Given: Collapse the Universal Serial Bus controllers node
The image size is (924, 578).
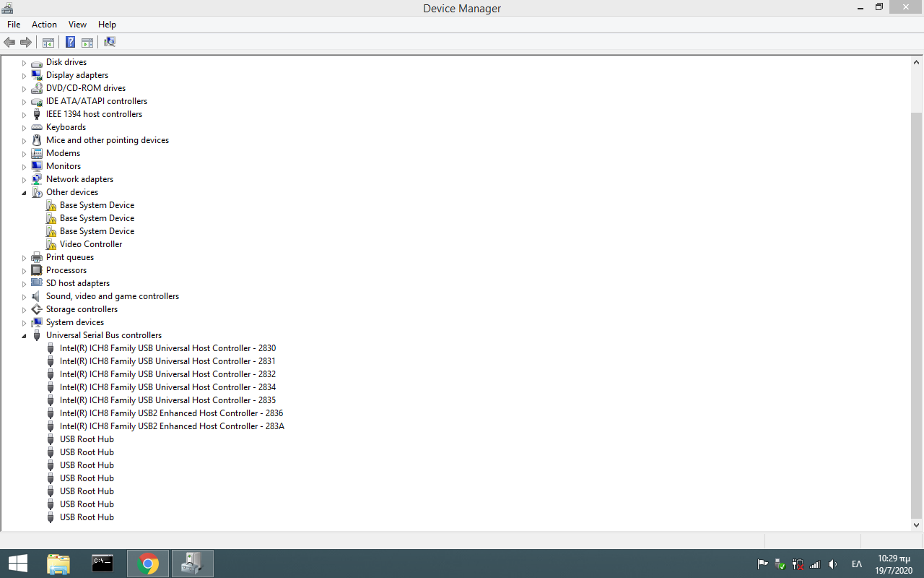Looking at the screenshot, I should pos(24,336).
